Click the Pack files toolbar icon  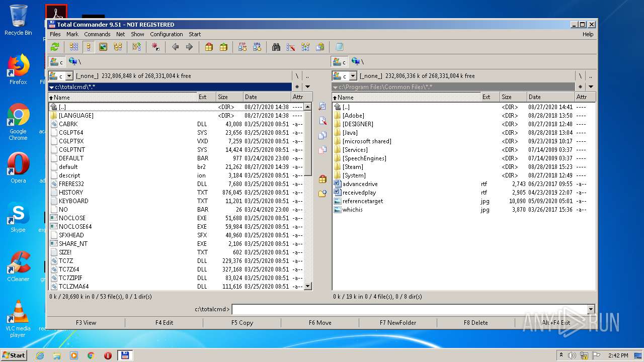tap(209, 47)
